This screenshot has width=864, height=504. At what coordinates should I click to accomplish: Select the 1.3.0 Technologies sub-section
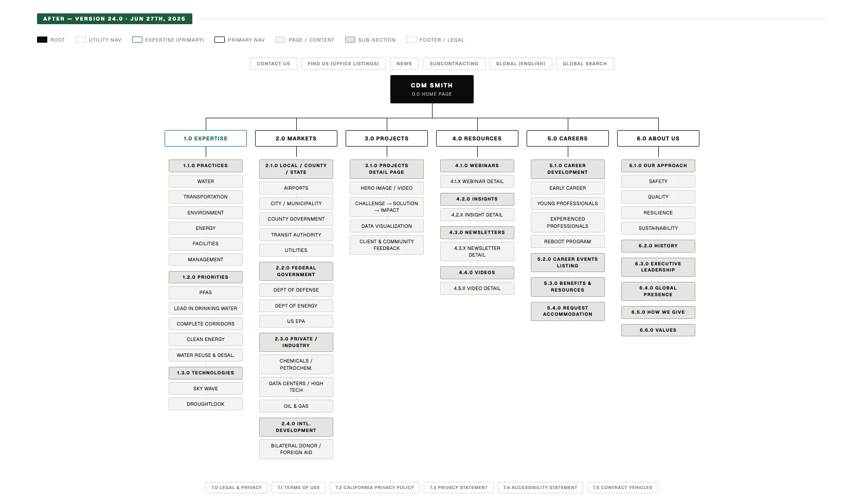(x=206, y=373)
